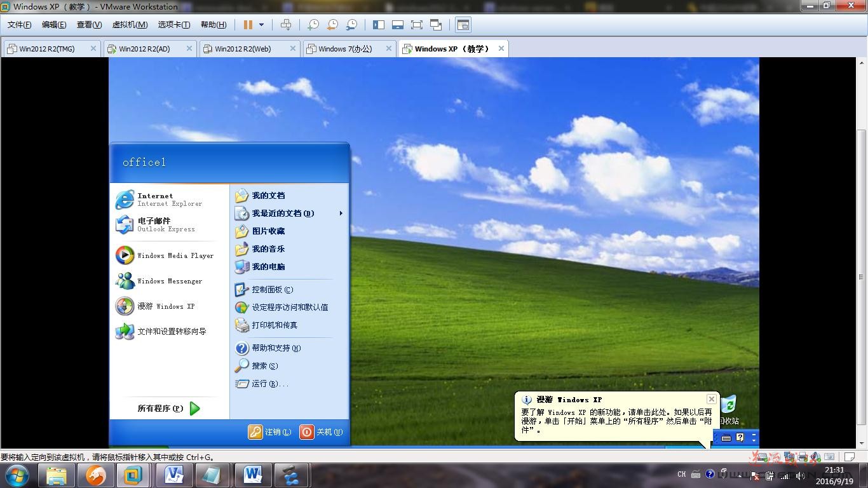This screenshot has height=488, width=868.
Task: Open Outlook Express 电子邮件
Action: [169, 225]
